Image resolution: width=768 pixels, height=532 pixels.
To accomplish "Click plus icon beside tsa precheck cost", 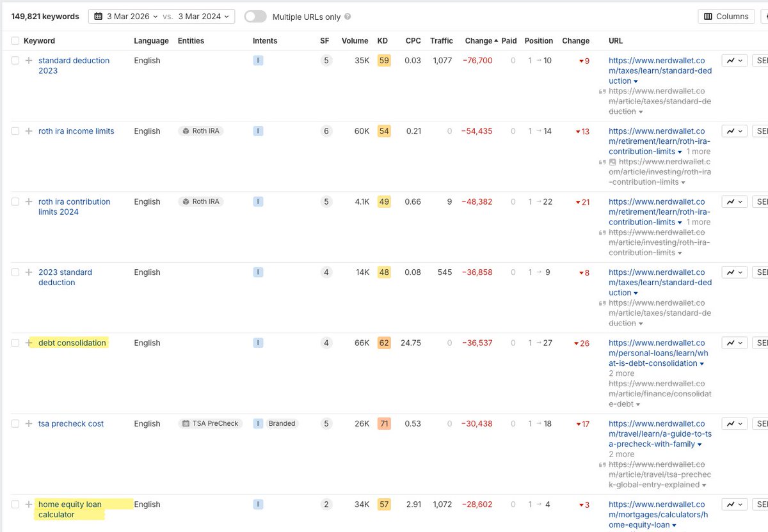I will pos(29,424).
